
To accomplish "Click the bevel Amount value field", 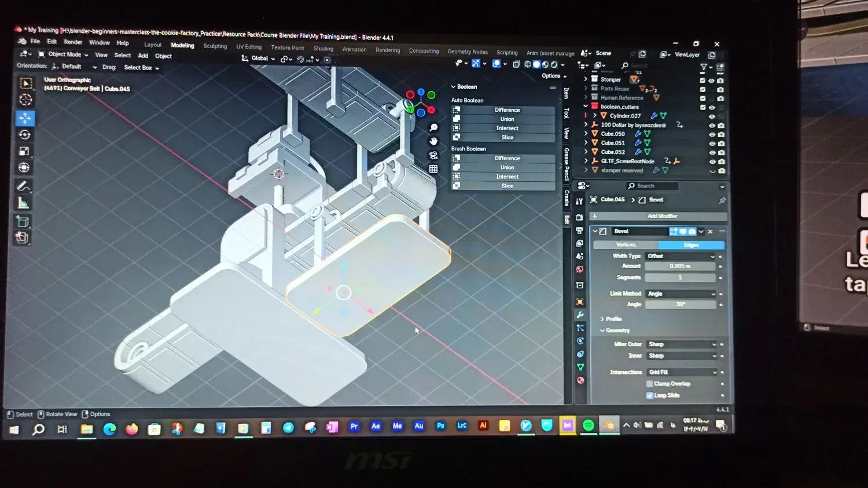I will pos(680,266).
